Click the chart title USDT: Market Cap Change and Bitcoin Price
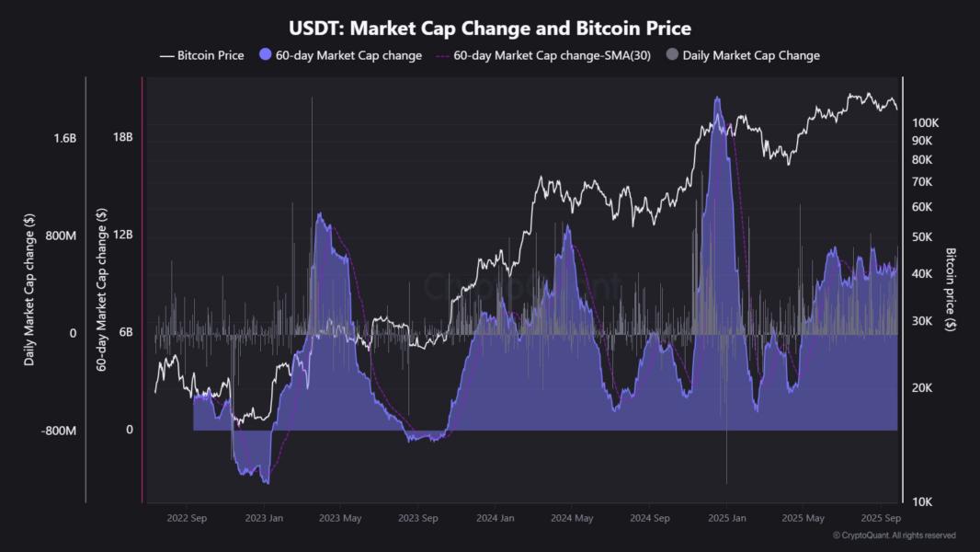This screenshot has height=552, width=980. pyautogui.click(x=490, y=29)
